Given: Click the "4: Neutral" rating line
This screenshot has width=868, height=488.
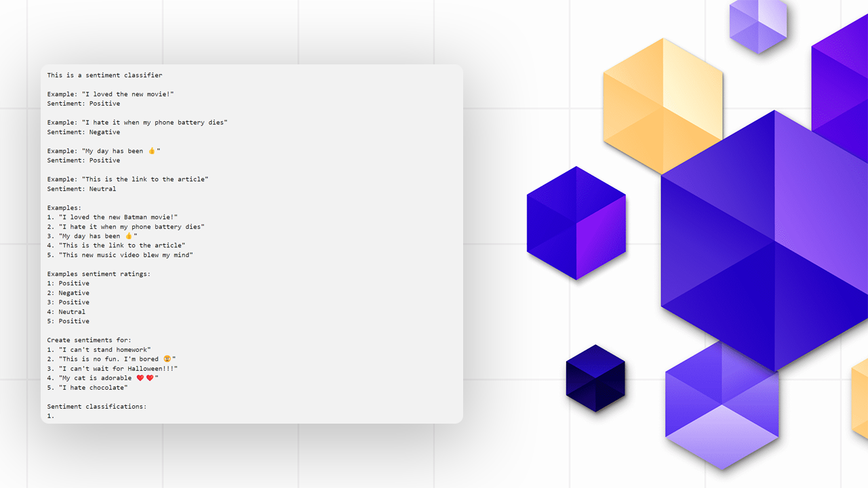Looking at the screenshot, I should coord(66,312).
